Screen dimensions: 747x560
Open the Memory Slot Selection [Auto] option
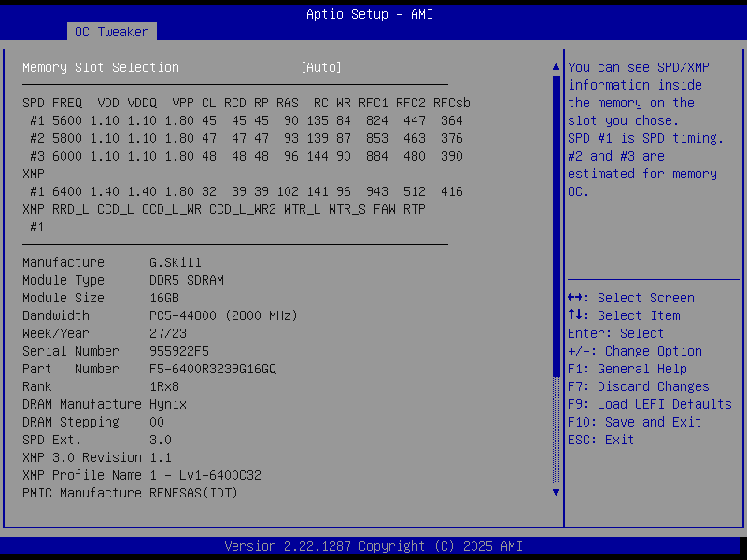pos(320,67)
